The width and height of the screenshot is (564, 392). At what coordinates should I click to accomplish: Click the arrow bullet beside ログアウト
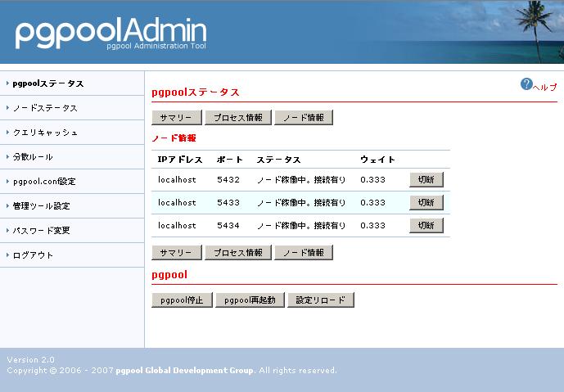7,255
